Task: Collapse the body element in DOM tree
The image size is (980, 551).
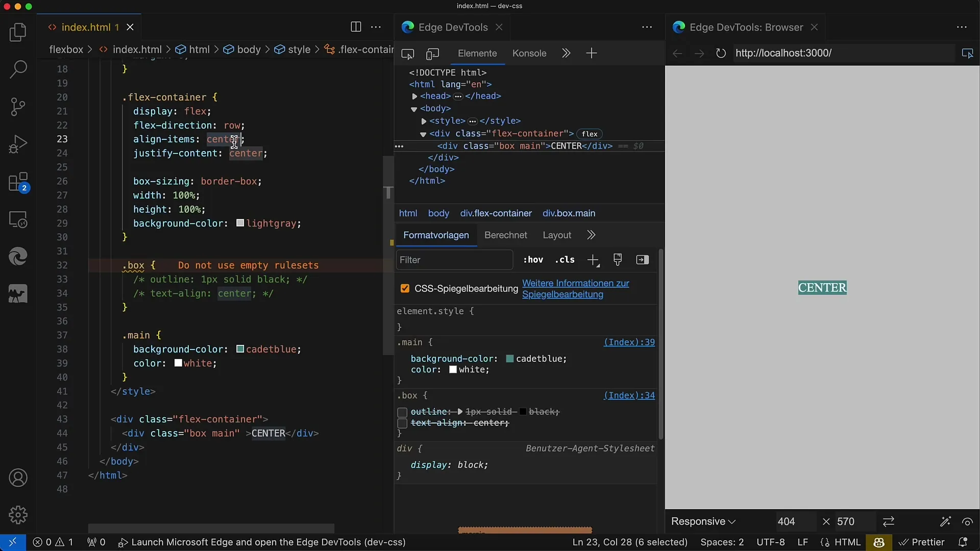Action: click(414, 109)
